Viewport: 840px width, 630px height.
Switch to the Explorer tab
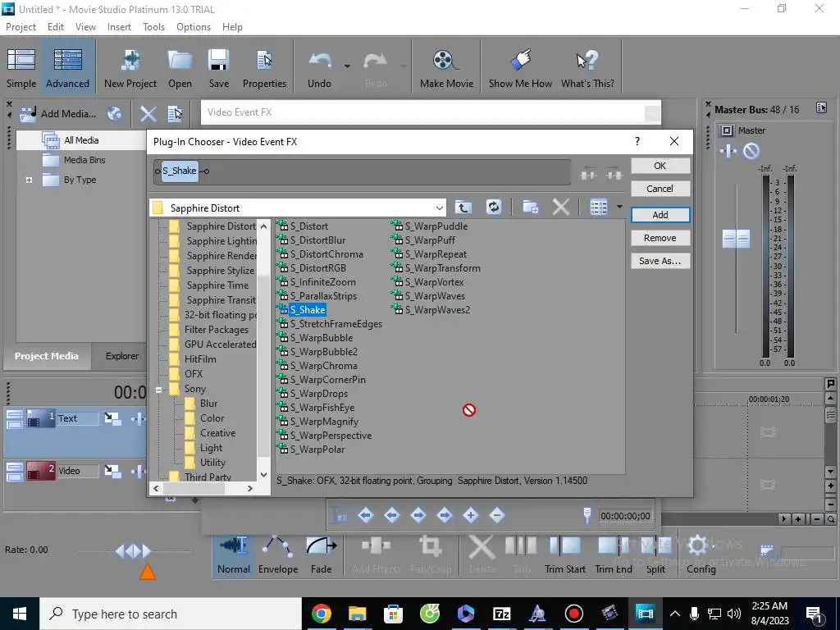click(x=122, y=356)
